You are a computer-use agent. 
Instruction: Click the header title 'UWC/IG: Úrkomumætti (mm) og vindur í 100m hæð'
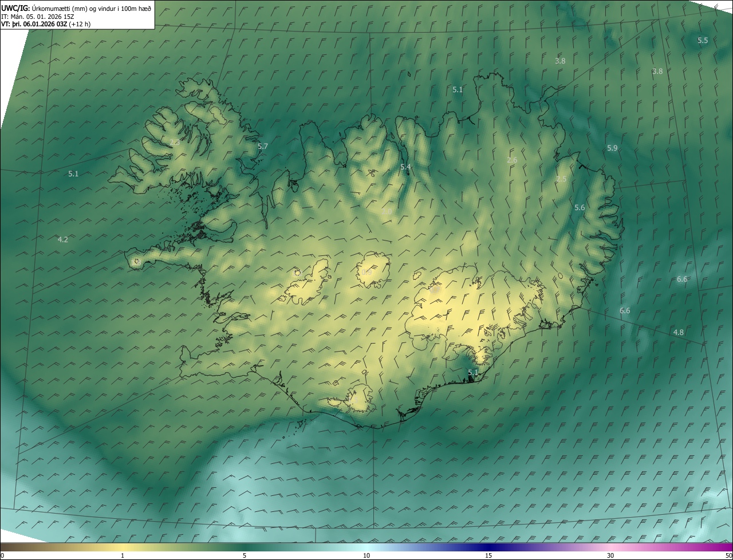coord(76,9)
